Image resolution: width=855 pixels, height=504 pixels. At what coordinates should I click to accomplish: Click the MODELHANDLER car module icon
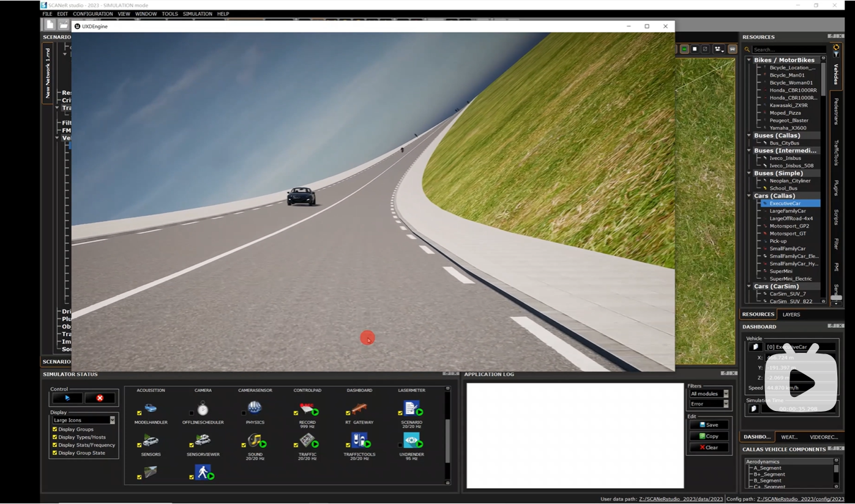pos(150,409)
